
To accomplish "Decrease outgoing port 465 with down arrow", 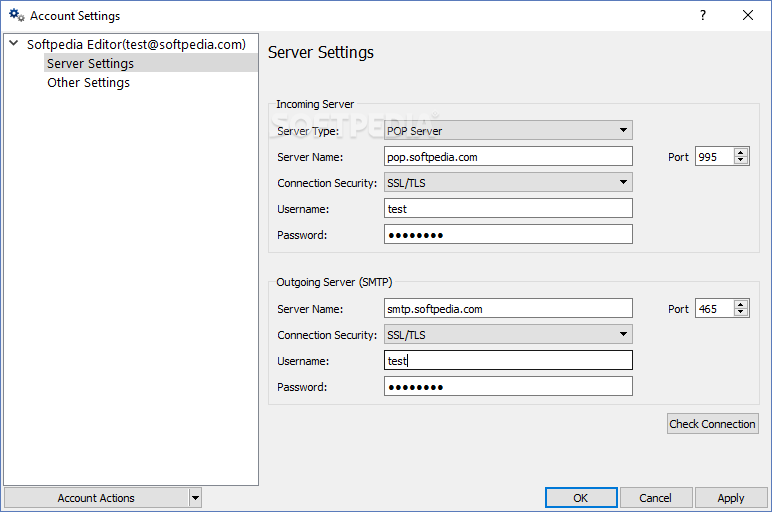I will pos(740,313).
